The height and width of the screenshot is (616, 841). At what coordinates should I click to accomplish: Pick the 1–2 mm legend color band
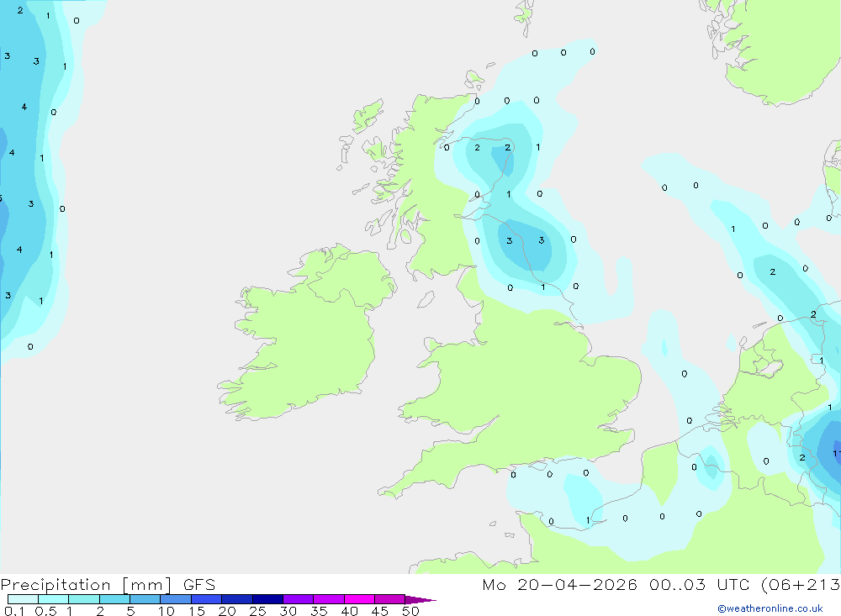click(x=83, y=599)
